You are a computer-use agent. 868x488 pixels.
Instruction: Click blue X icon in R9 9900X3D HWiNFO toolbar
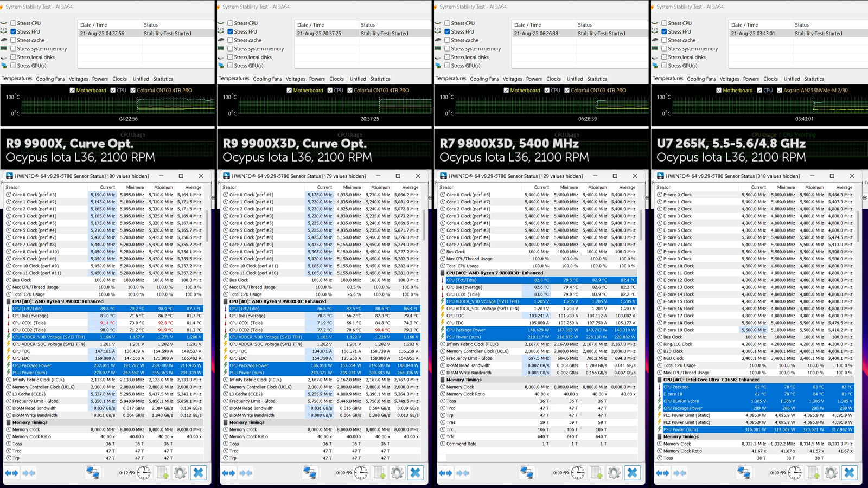point(416,473)
